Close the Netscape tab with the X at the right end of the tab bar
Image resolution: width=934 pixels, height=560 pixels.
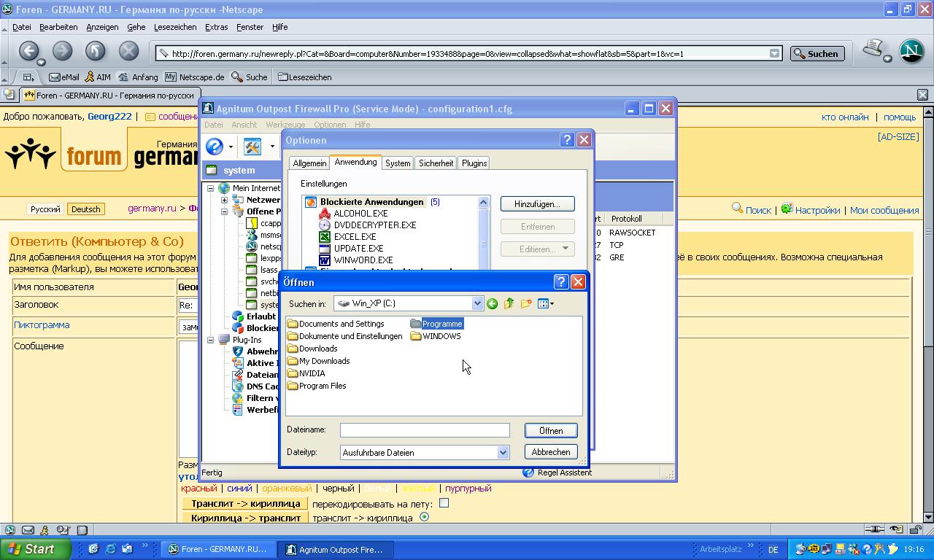922,95
